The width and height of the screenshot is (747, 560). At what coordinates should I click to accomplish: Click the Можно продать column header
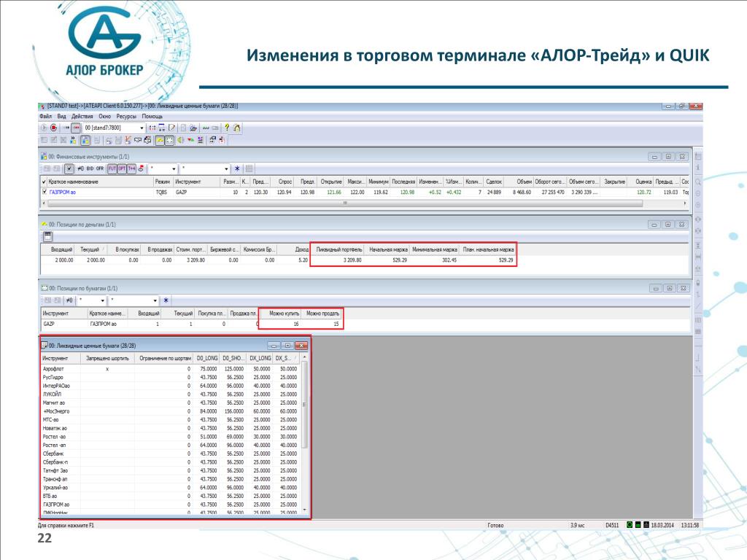coord(322,314)
